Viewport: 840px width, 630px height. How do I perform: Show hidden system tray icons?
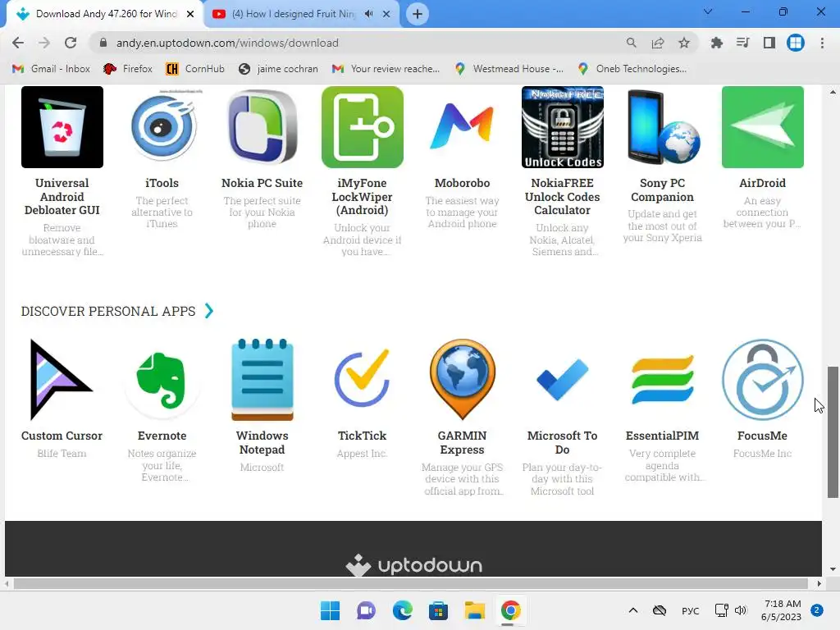coord(633,610)
